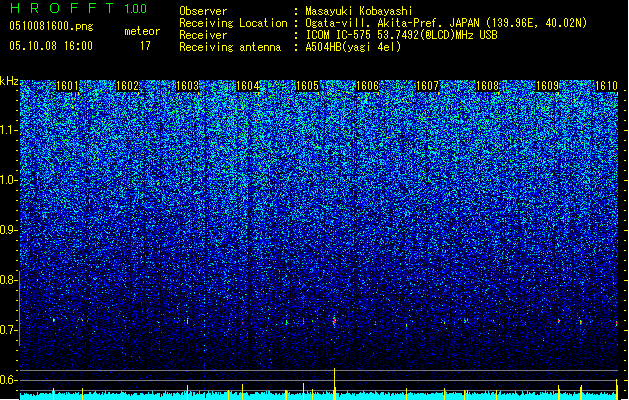
Task: Click the 1603 time marker
Action: tap(187, 86)
